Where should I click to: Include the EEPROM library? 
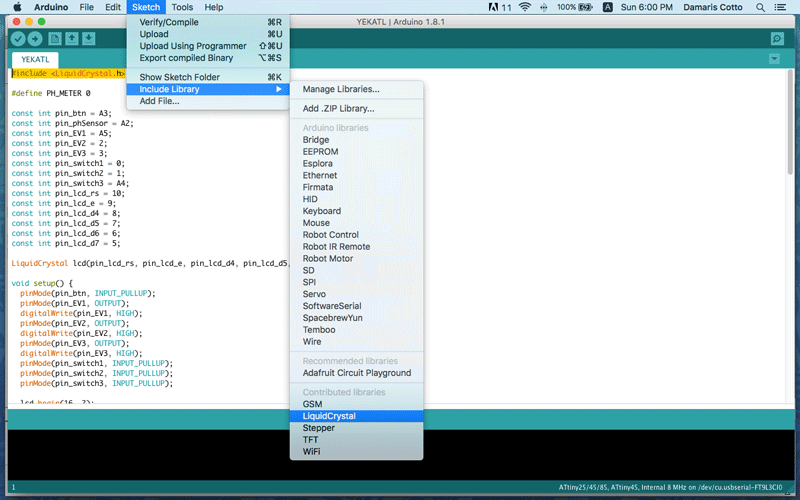(356, 152)
